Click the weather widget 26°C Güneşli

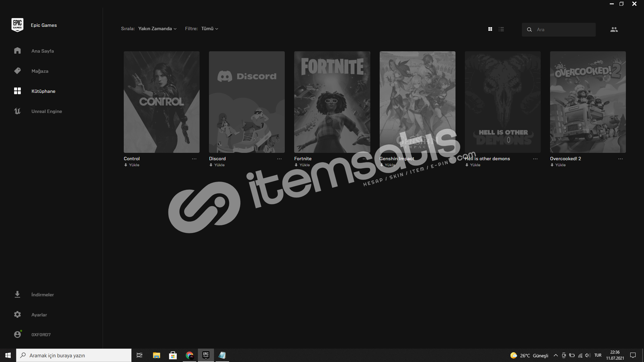(x=529, y=355)
